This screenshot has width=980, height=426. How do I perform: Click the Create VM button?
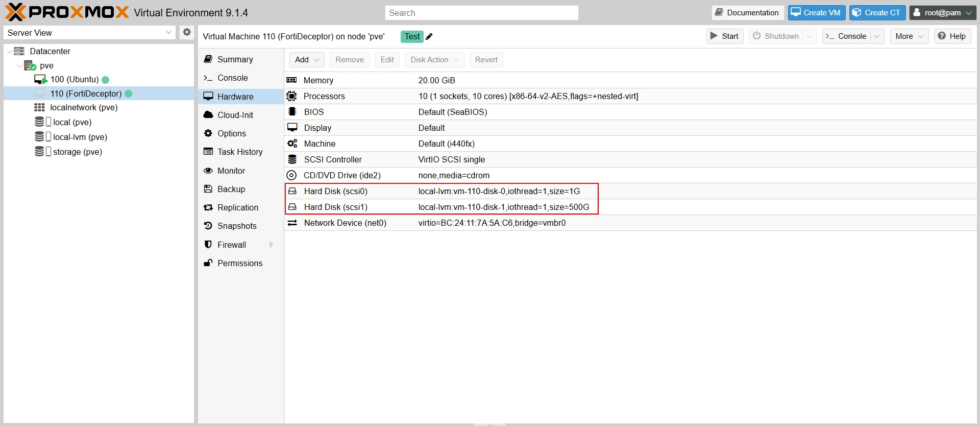(817, 13)
